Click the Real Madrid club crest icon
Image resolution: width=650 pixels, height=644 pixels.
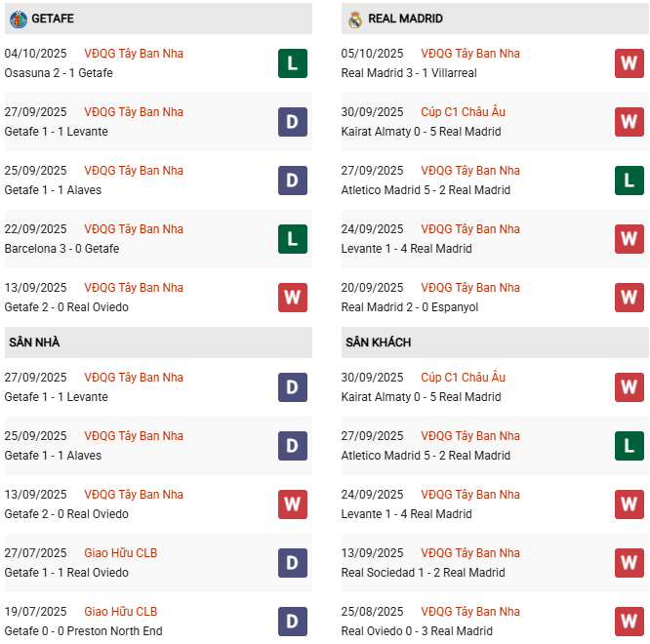click(x=355, y=19)
